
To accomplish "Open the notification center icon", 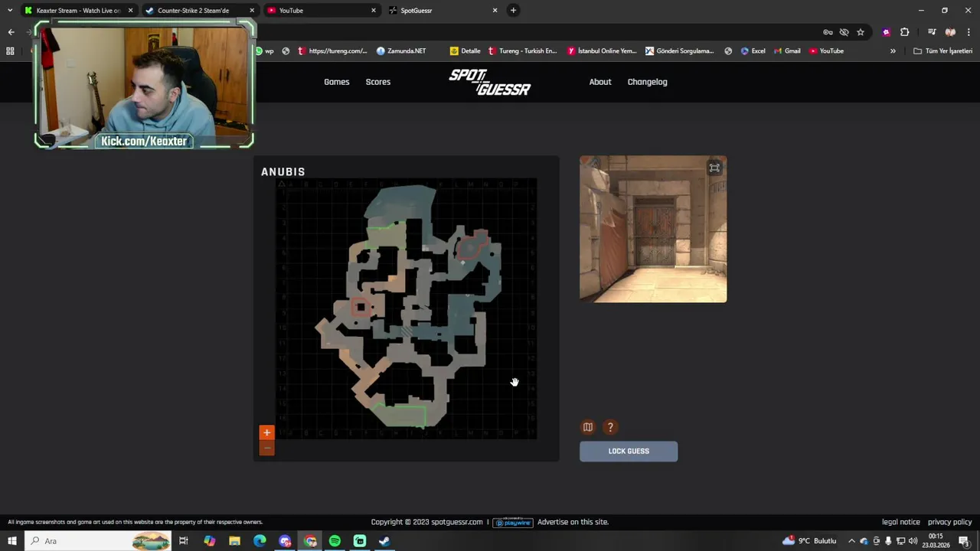I will tap(964, 541).
